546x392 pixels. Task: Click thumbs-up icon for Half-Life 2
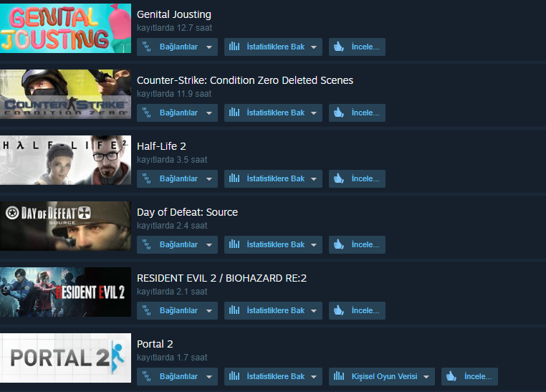coord(339,178)
